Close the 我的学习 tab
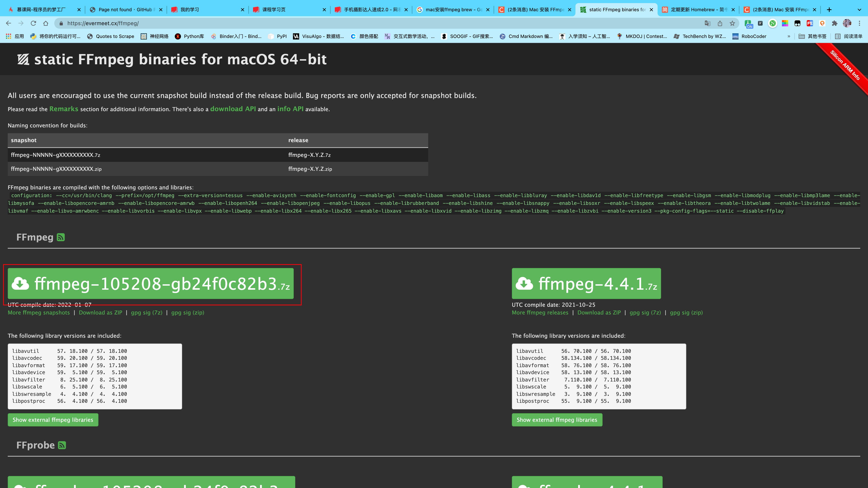 click(243, 10)
